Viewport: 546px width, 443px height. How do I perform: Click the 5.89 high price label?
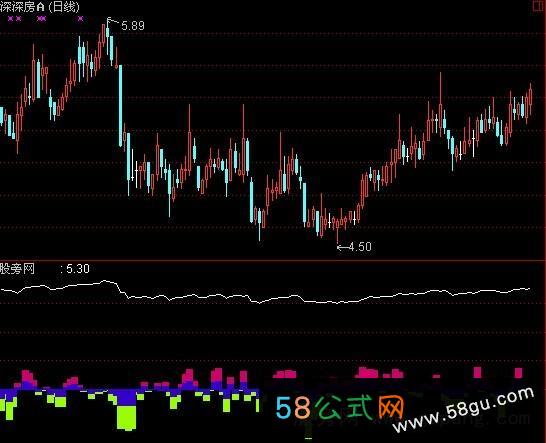(133, 26)
